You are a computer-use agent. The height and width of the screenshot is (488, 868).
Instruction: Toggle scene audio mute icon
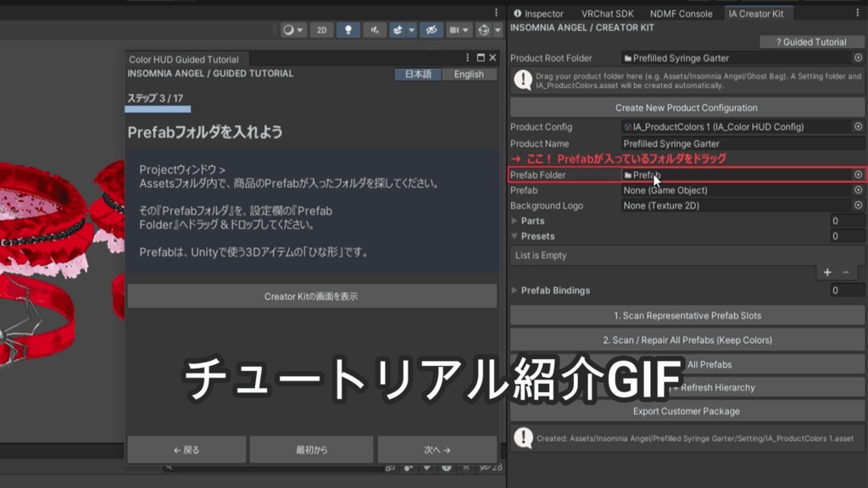tap(375, 30)
